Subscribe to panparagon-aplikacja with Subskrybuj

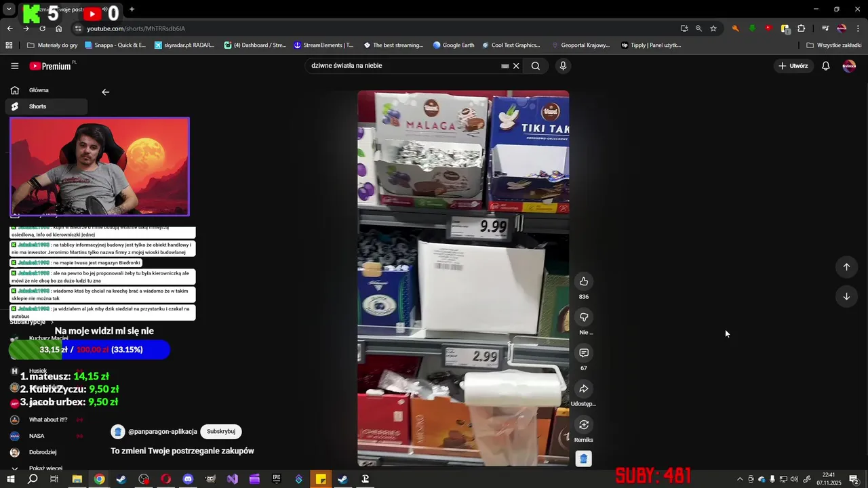221,432
